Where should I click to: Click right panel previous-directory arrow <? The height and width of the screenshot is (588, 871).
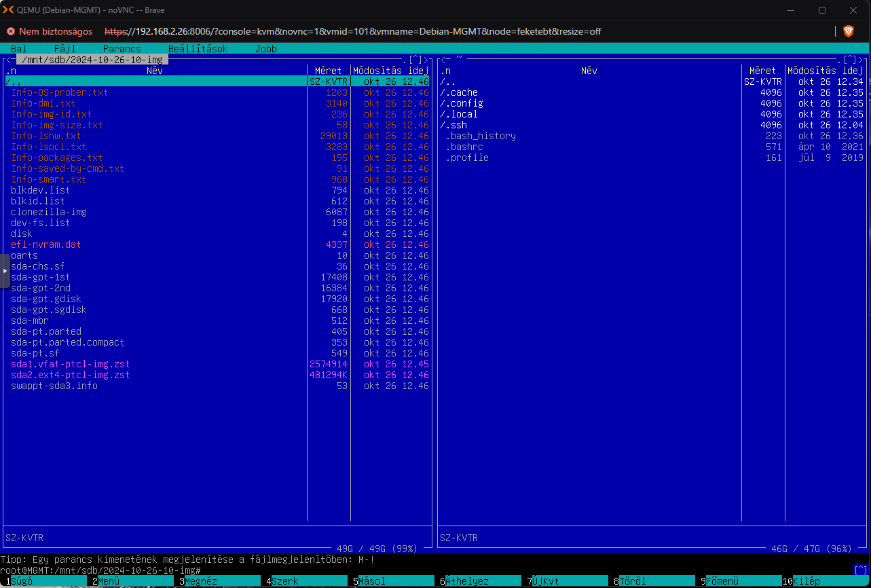click(443, 60)
